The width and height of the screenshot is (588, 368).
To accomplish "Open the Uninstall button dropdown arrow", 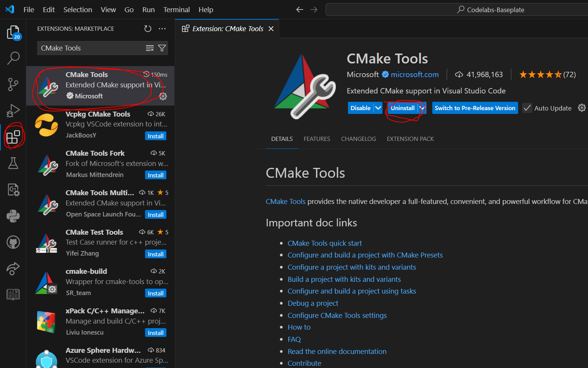I will [422, 108].
